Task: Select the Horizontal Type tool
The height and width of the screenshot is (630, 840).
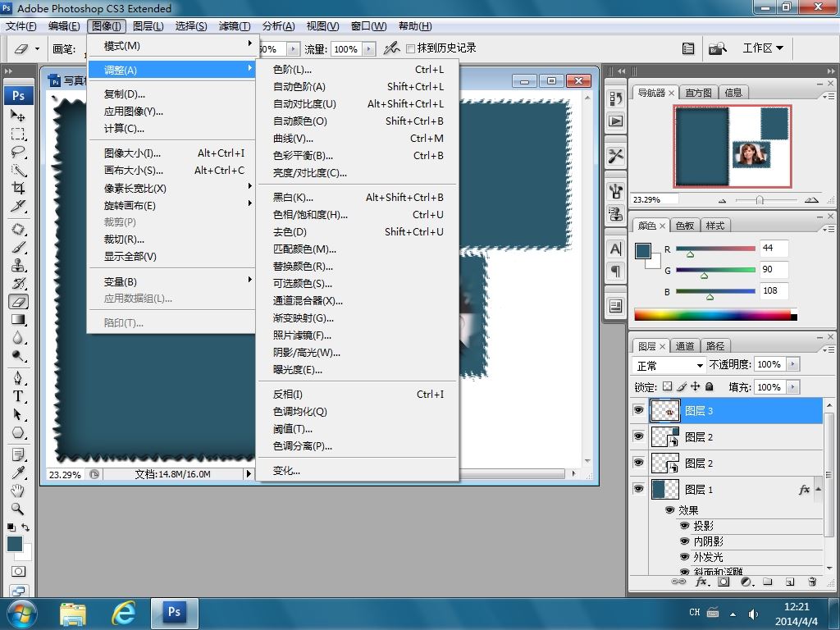Action: tap(18, 396)
